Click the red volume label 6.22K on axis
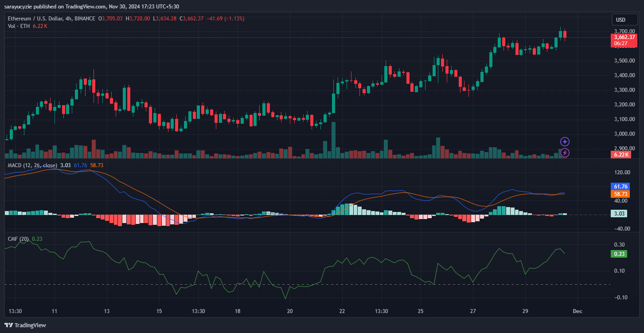 click(x=621, y=155)
